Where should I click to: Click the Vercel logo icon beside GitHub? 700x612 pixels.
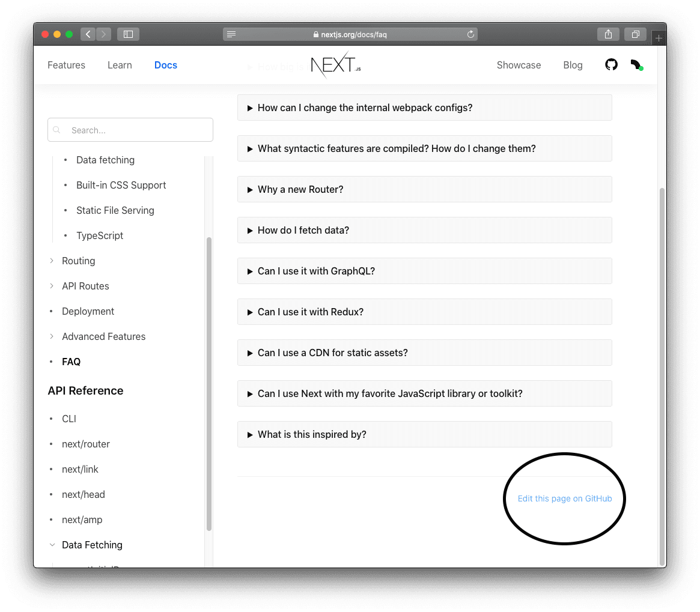tap(636, 64)
